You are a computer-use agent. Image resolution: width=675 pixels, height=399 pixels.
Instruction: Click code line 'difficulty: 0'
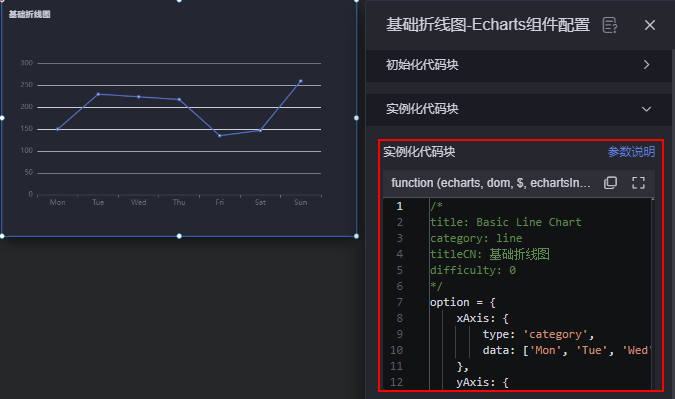tap(473, 270)
